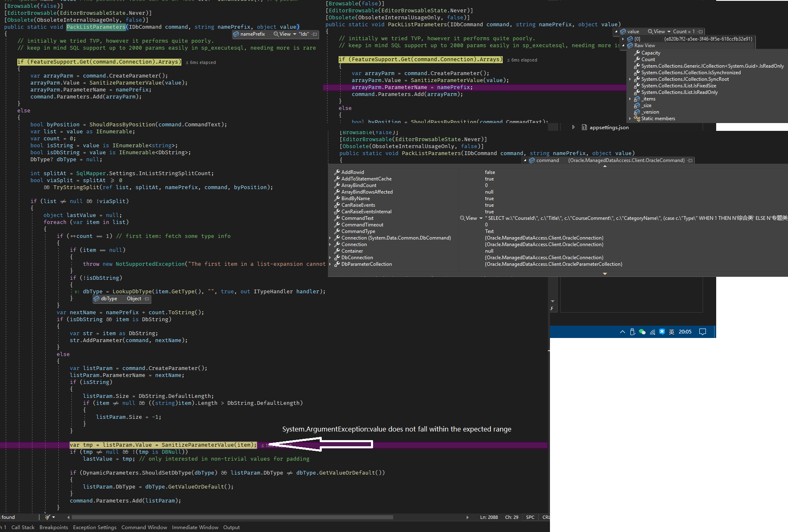Open the Immediate Window tab
This screenshot has width=788, height=532.
tap(195, 527)
